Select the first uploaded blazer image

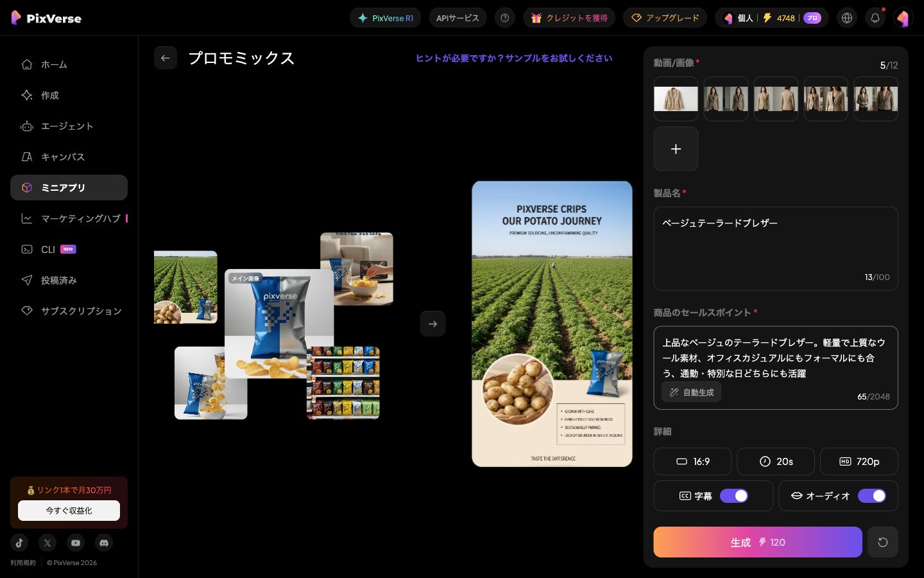[x=676, y=99]
